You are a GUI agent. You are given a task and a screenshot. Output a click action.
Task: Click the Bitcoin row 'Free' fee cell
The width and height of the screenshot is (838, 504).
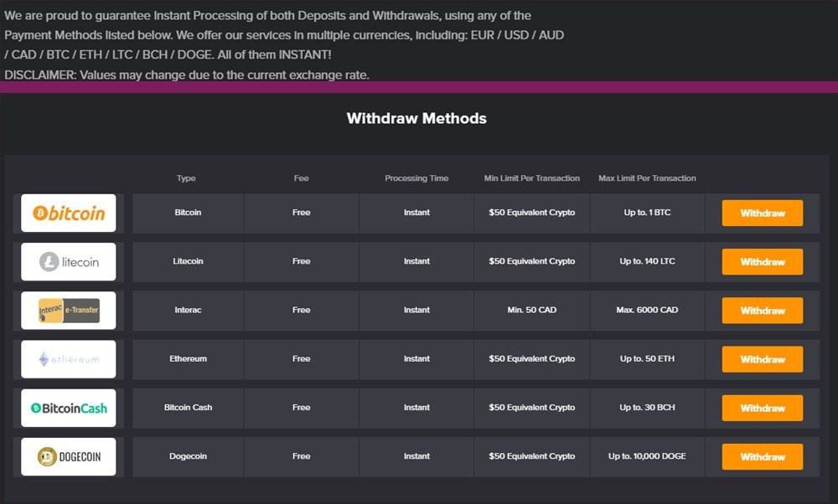[x=302, y=213]
